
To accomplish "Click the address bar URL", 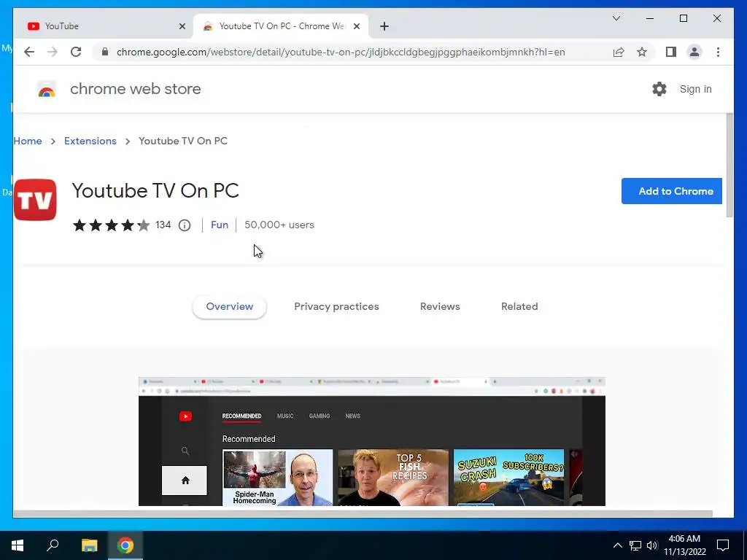I will click(x=341, y=52).
